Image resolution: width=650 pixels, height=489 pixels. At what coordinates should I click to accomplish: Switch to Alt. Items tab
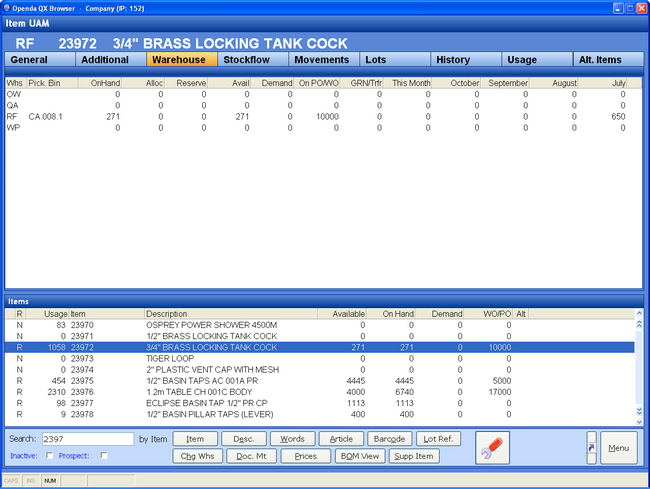pyautogui.click(x=609, y=59)
